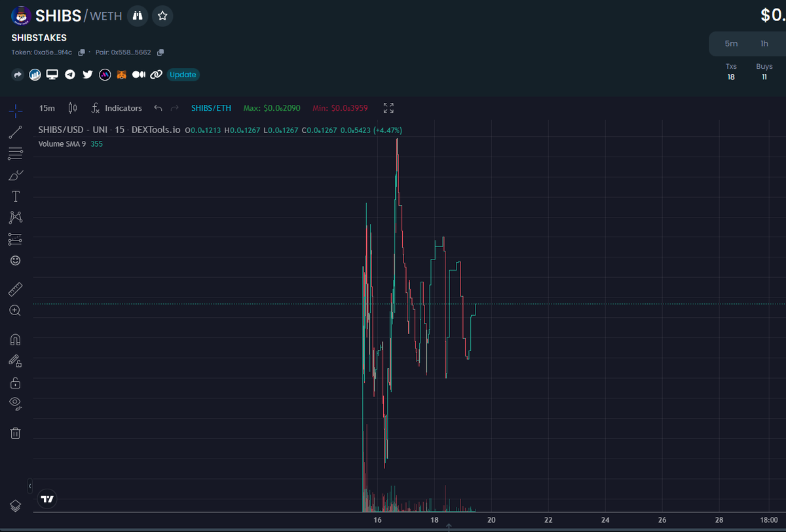Image resolution: width=786 pixels, height=532 pixels.
Task: Remove drawings with the trash icon
Action: (x=16, y=432)
